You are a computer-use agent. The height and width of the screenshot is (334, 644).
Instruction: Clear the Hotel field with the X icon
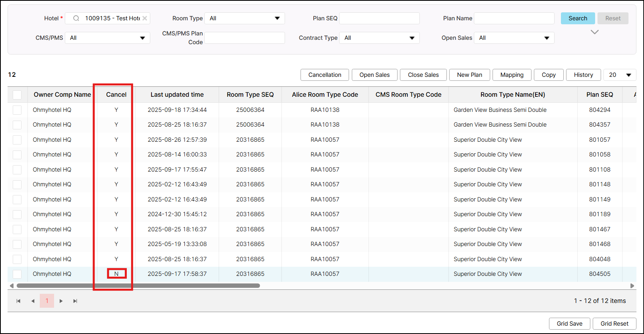145,18
